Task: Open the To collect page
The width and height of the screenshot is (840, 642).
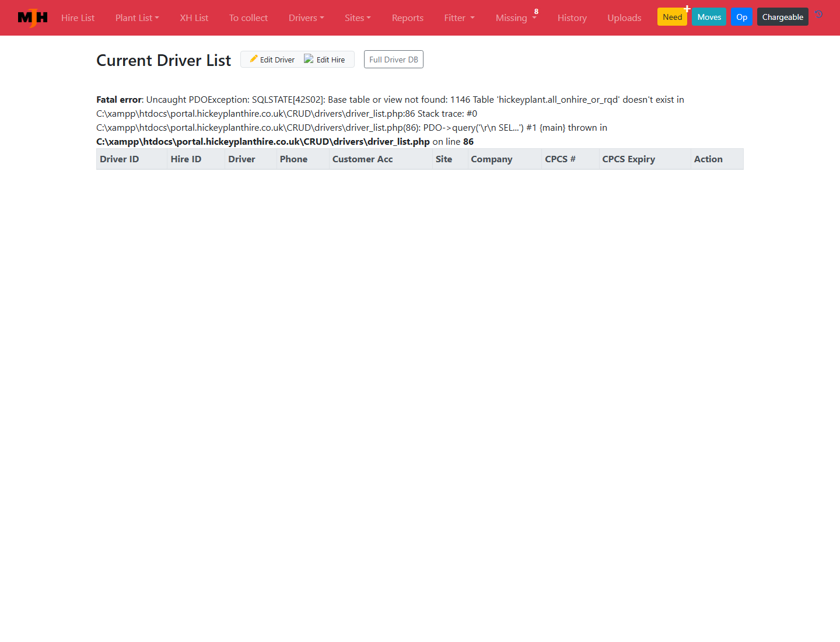Action: click(249, 18)
